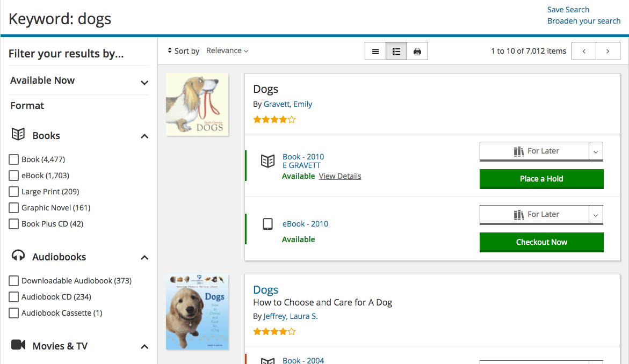Screen dimensions: 629x364
Task: Rate Emily Gravett's Dogs with stars
Action: 274,120
